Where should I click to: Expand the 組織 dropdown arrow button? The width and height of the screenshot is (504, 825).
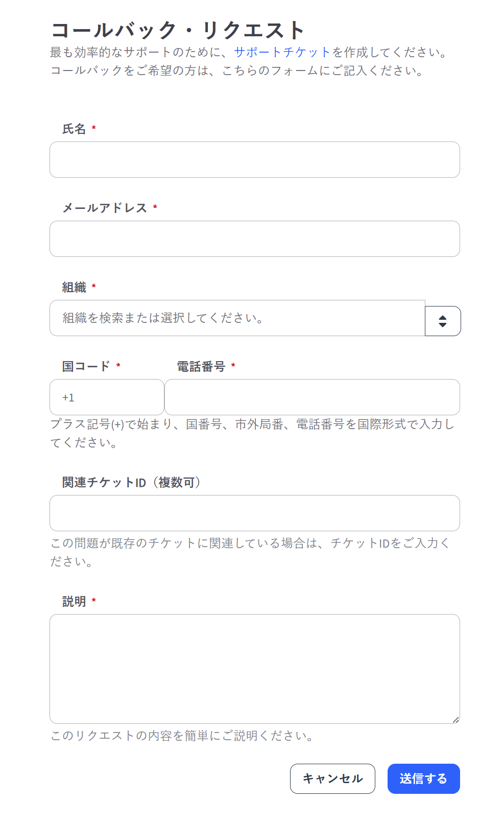(443, 321)
